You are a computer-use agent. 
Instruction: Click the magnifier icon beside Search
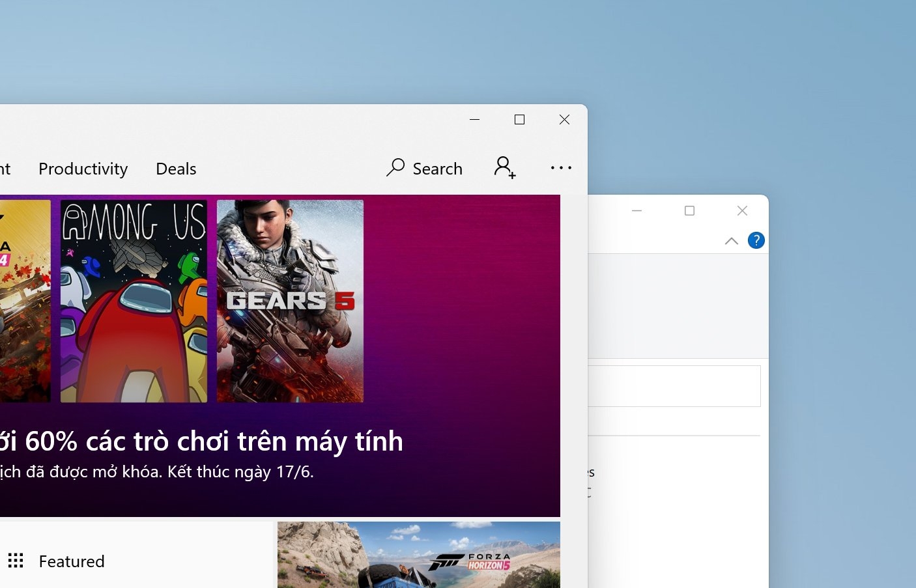pos(395,168)
